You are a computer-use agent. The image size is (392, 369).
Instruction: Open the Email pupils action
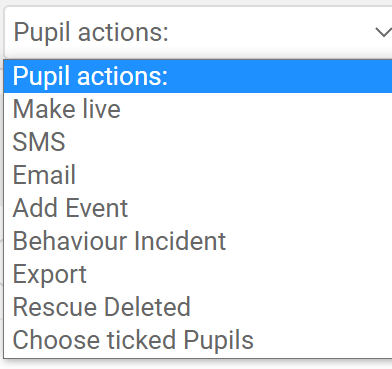[198, 175]
